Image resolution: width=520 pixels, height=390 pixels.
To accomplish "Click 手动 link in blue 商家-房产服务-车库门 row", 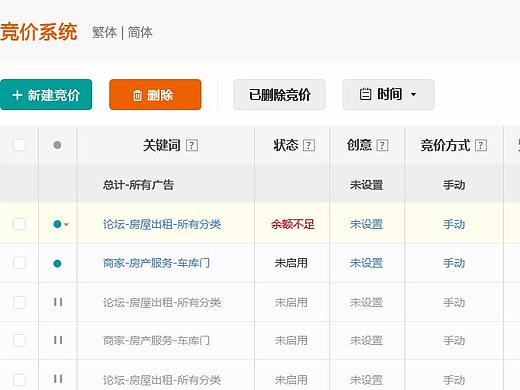I will pos(454,263).
